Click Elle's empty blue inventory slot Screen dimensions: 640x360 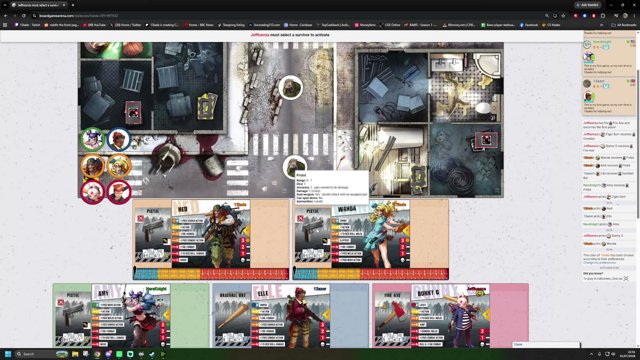349,316
